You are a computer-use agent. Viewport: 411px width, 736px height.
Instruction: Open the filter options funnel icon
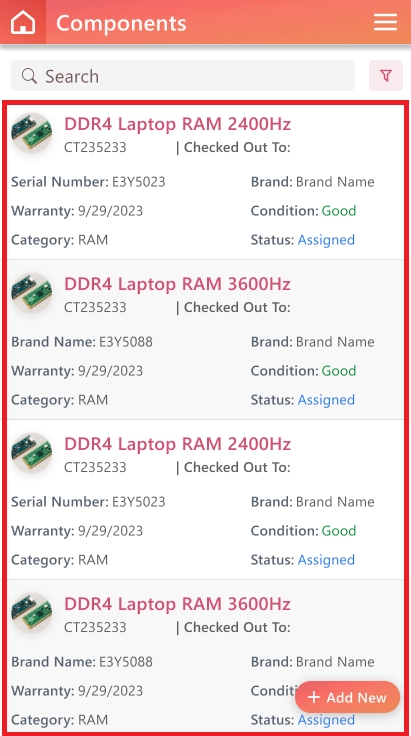point(386,76)
